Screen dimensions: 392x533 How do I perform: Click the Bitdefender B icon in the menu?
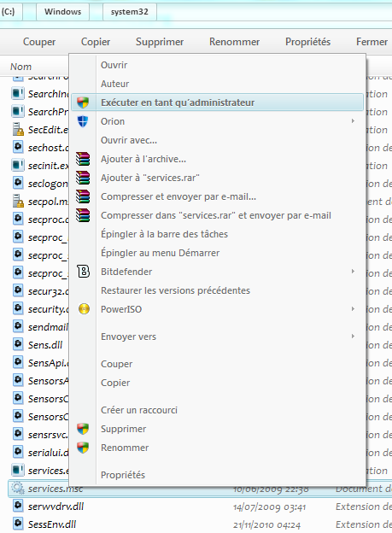84,272
